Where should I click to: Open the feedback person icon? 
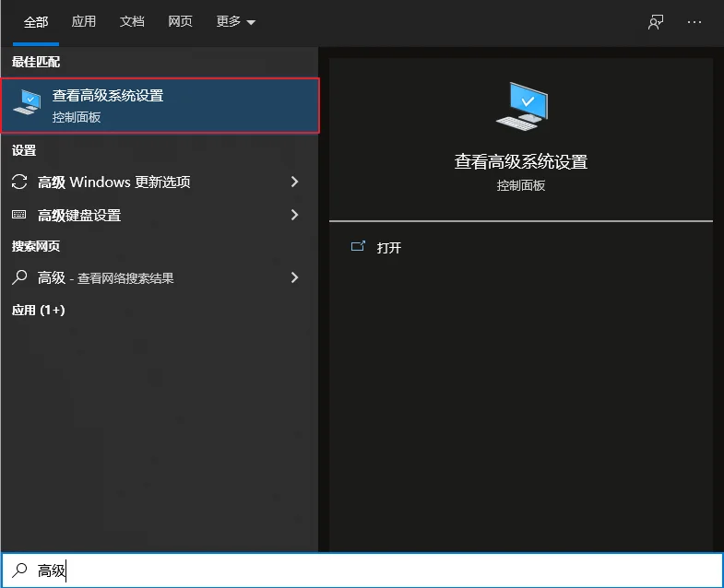click(x=656, y=22)
